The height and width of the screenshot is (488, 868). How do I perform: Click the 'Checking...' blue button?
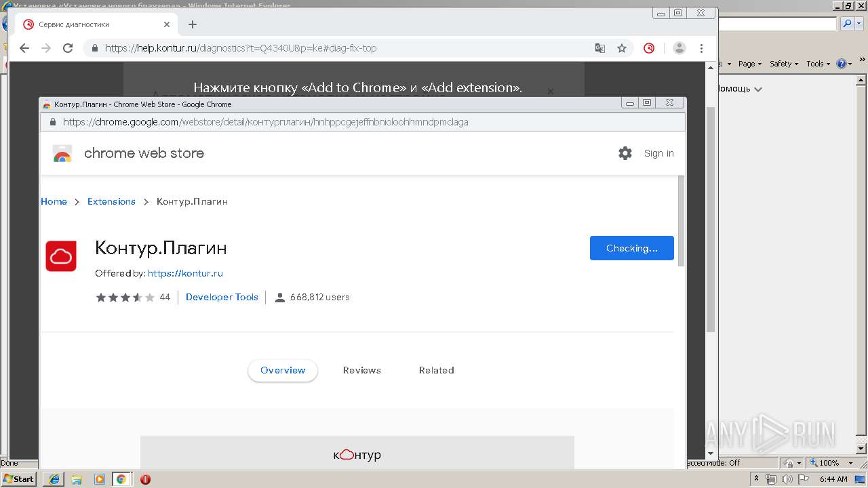pyautogui.click(x=632, y=248)
